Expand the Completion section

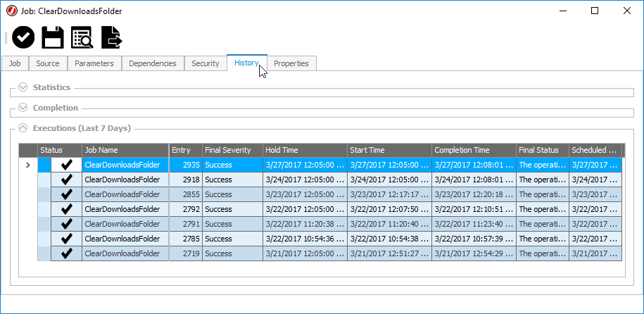23,108
